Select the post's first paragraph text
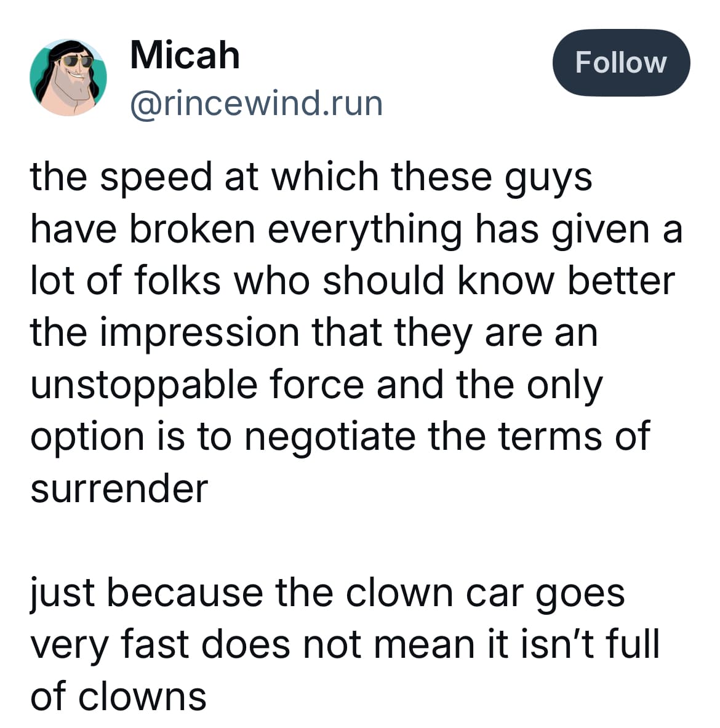This screenshot has height=728, width=720. point(356,332)
